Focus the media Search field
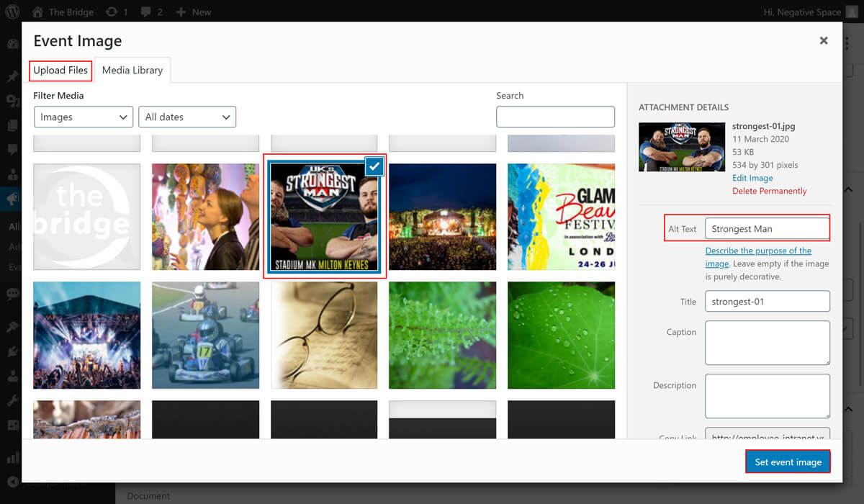This screenshot has width=864, height=504. tap(555, 117)
